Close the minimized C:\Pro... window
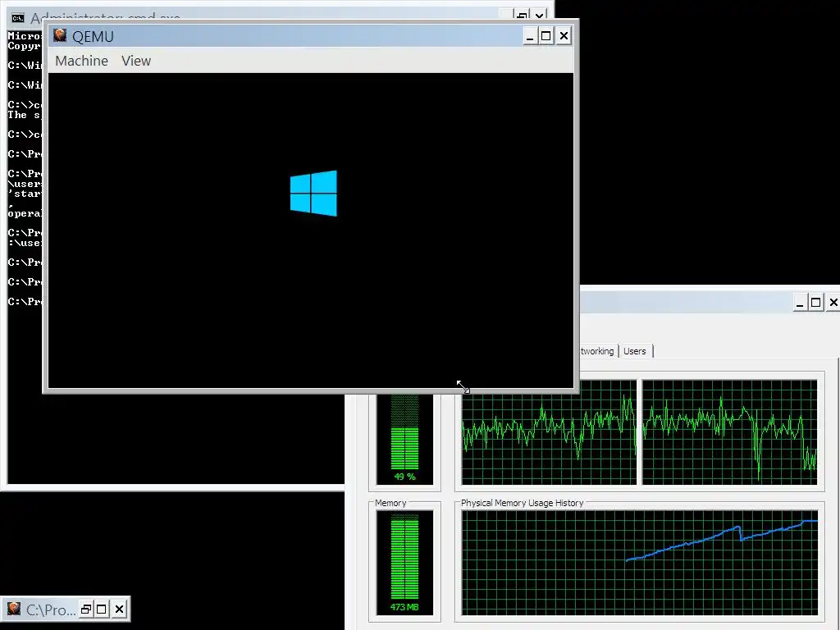This screenshot has height=630, width=840. point(120,609)
